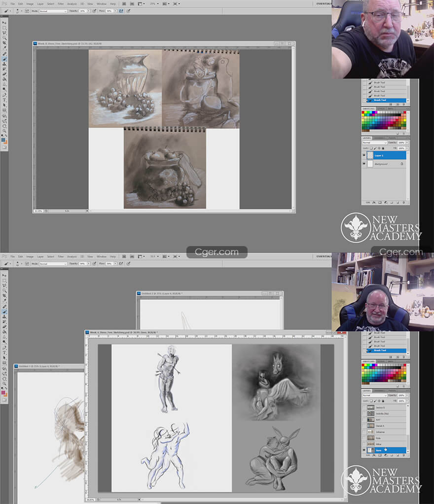Image resolution: width=434 pixels, height=504 pixels.
Task: Open the Flow slider arrow in still-life options bar
Action: click(115, 11)
